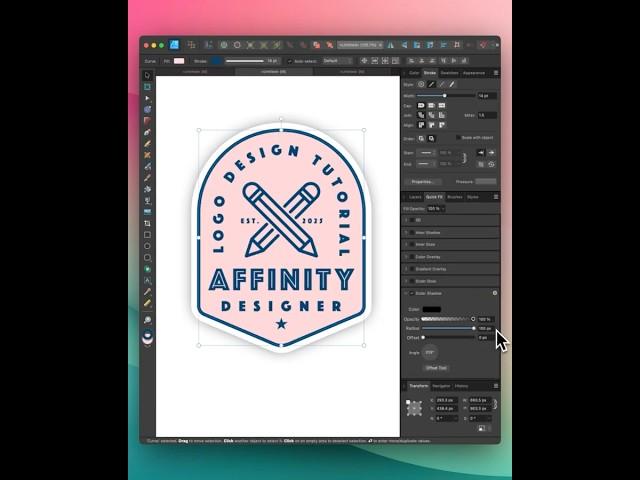The image size is (640, 480).
Task: Open the stroke Start arrowhead dropdown
Action: [426, 153]
